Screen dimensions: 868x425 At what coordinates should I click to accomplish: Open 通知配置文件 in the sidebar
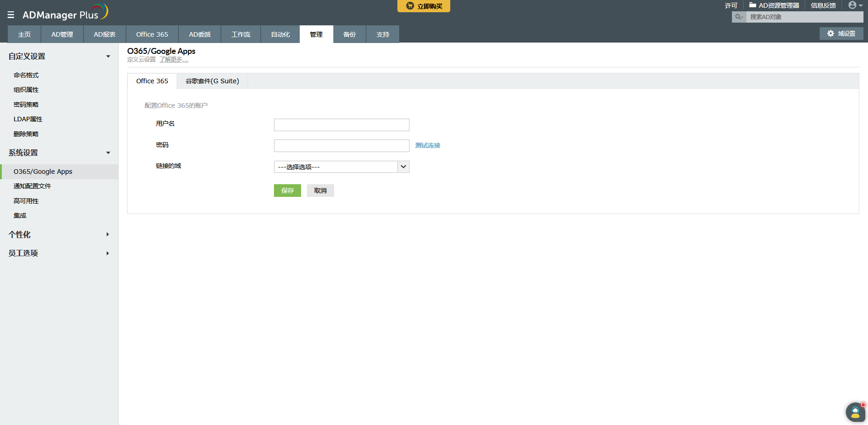click(x=32, y=186)
